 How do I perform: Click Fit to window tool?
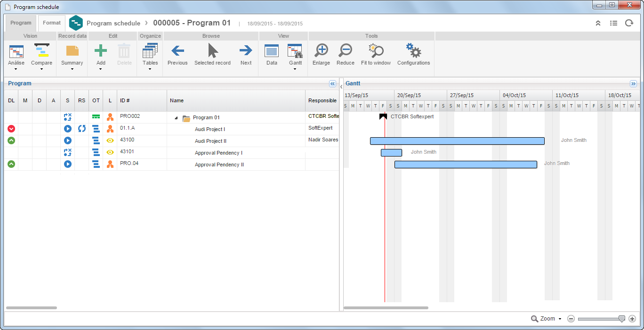(x=376, y=51)
